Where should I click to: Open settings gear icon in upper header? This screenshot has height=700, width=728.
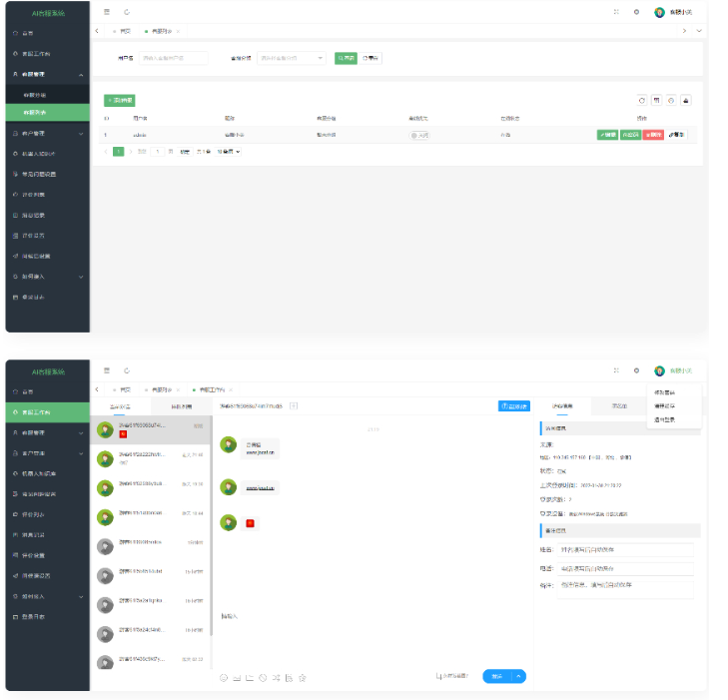coord(636,12)
